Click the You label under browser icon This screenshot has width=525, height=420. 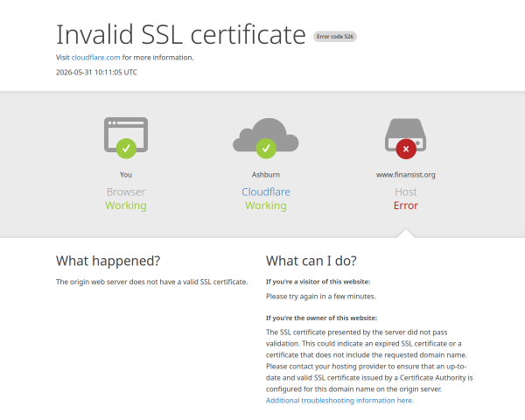126,175
